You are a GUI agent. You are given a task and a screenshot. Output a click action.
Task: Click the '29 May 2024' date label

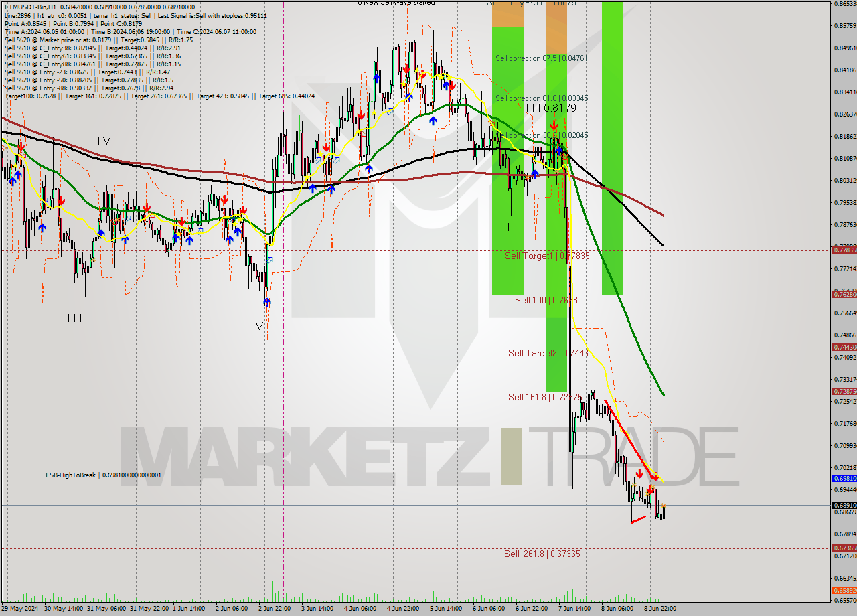(20, 609)
